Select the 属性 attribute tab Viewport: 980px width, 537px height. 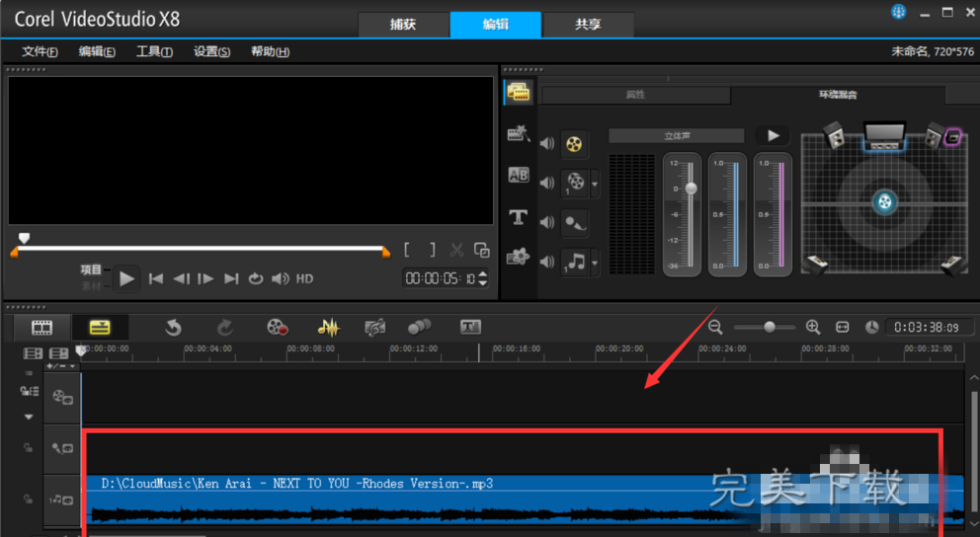[635, 95]
